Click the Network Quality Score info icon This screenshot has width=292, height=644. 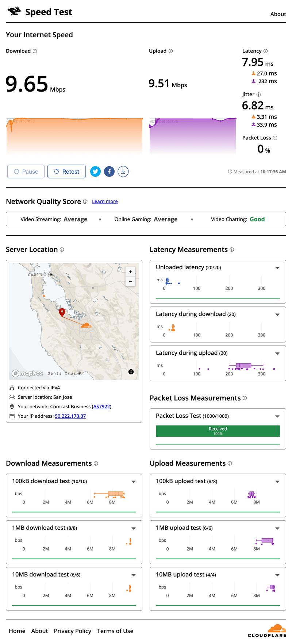coord(85,201)
